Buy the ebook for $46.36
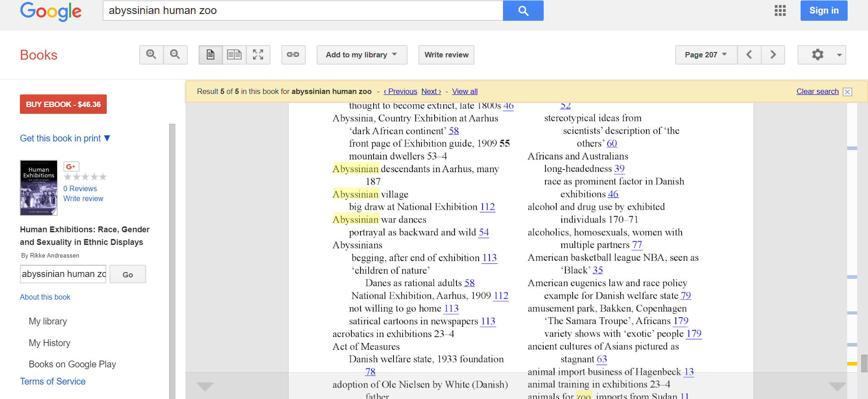Screen dimensions: 868x399 pyautogui.click(x=63, y=104)
